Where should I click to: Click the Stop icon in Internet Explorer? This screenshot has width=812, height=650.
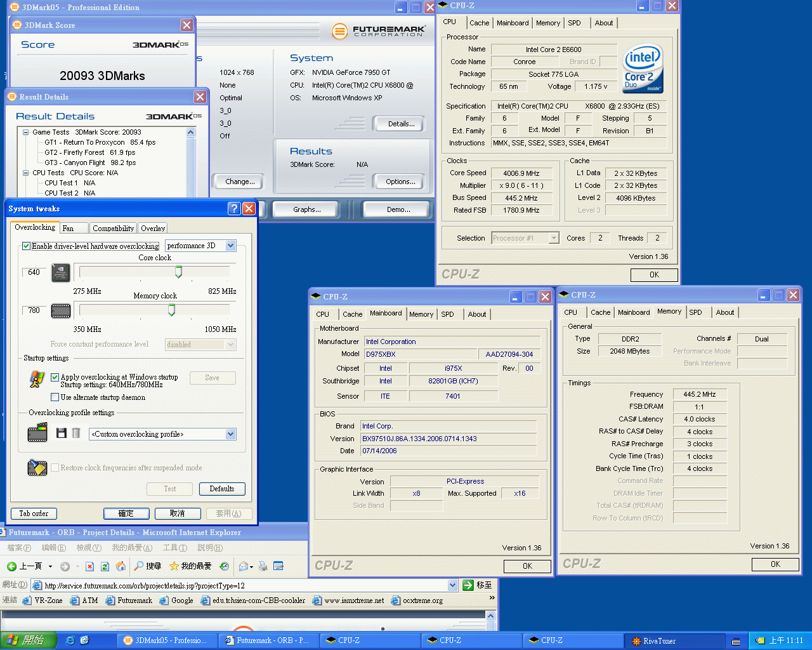[89, 566]
